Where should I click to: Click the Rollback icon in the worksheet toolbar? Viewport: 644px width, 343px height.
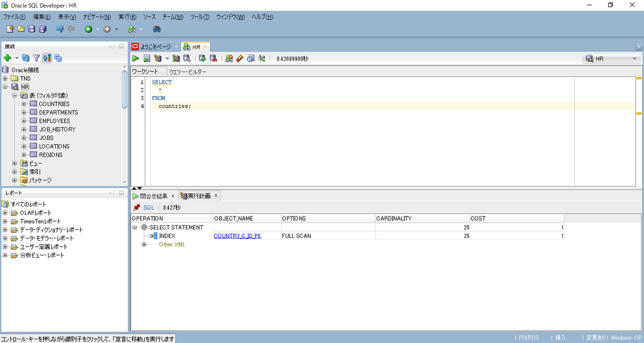point(213,58)
